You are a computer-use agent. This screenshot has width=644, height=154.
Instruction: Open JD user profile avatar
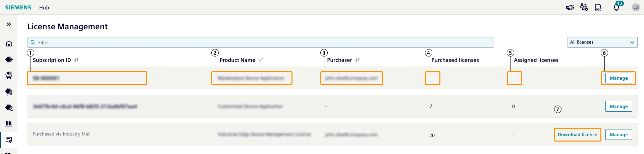click(x=636, y=7)
